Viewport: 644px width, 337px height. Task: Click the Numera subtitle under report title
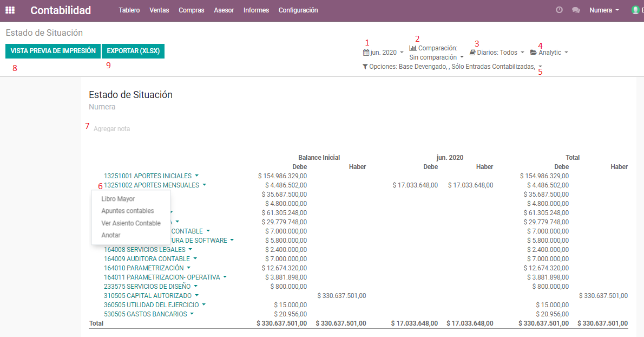(x=102, y=107)
